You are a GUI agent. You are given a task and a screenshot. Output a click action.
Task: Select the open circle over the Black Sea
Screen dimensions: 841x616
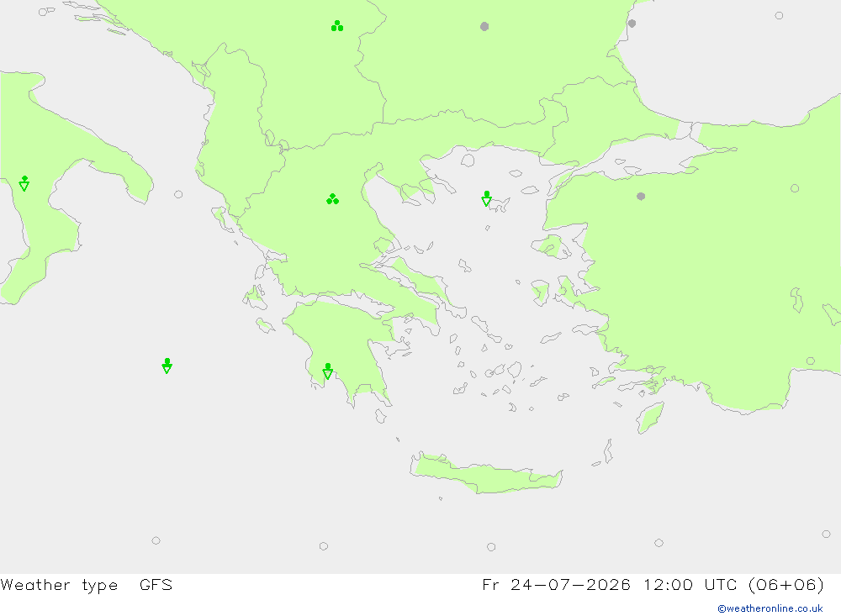coord(779,16)
